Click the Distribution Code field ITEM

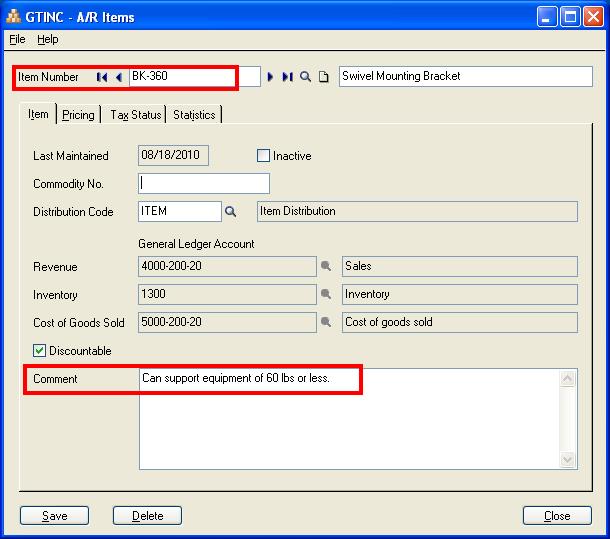180,211
